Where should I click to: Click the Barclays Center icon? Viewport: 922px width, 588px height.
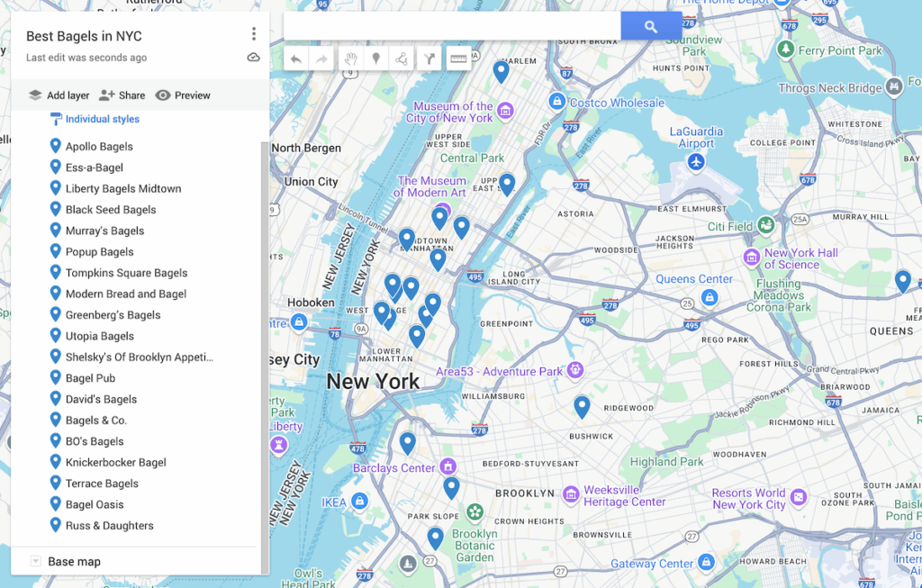(x=448, y=466)
